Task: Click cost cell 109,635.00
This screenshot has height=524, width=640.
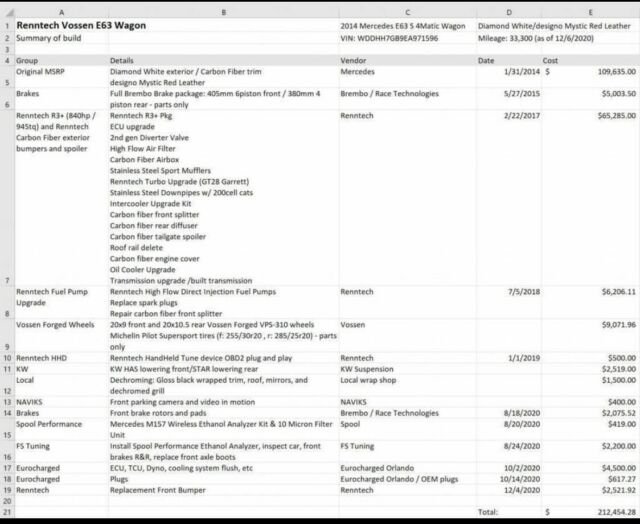Action: (591, 77)
